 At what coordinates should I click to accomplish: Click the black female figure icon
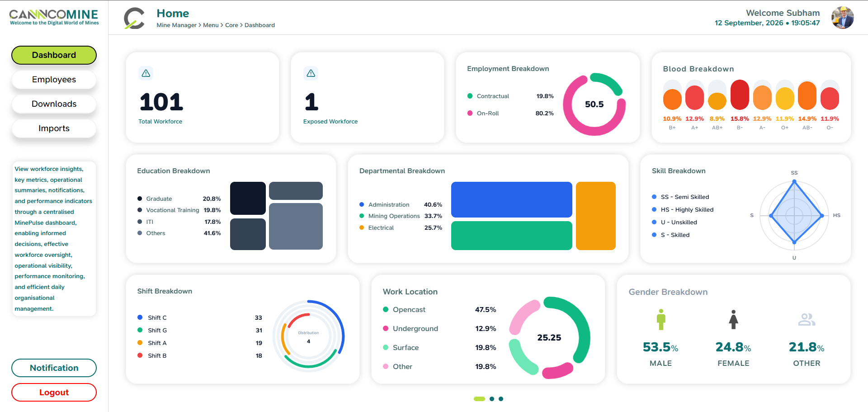click(x=733, y=319)
